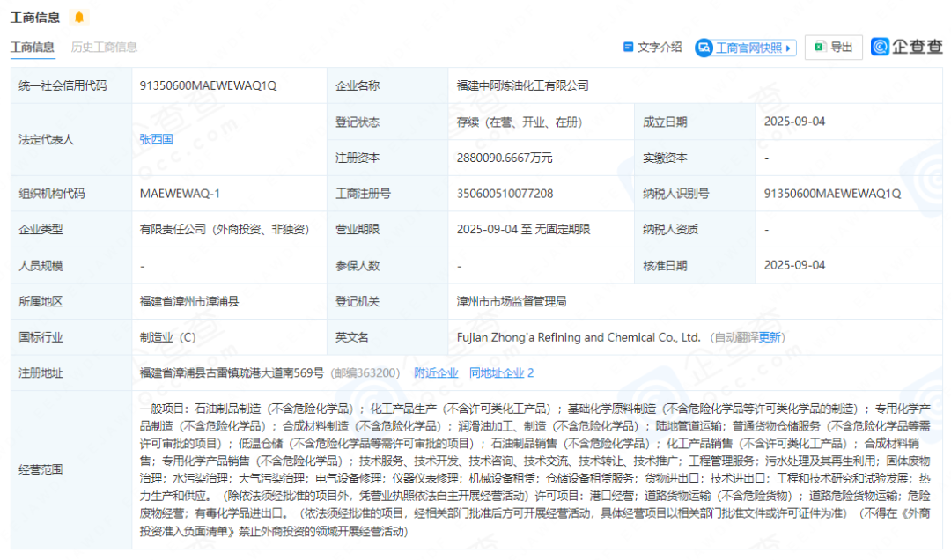This screenshot has height=560, width=951.
Task: Select the 工商信息 tab
Action: [32, 48]
